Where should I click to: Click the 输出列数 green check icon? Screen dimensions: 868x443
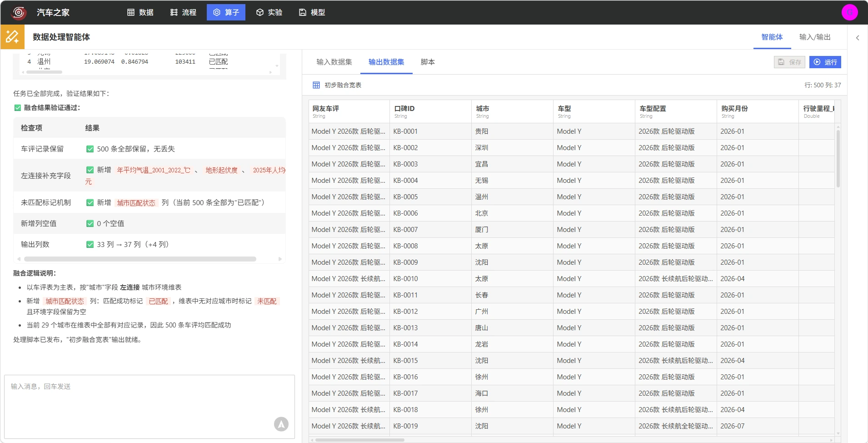tap(90, 245)
